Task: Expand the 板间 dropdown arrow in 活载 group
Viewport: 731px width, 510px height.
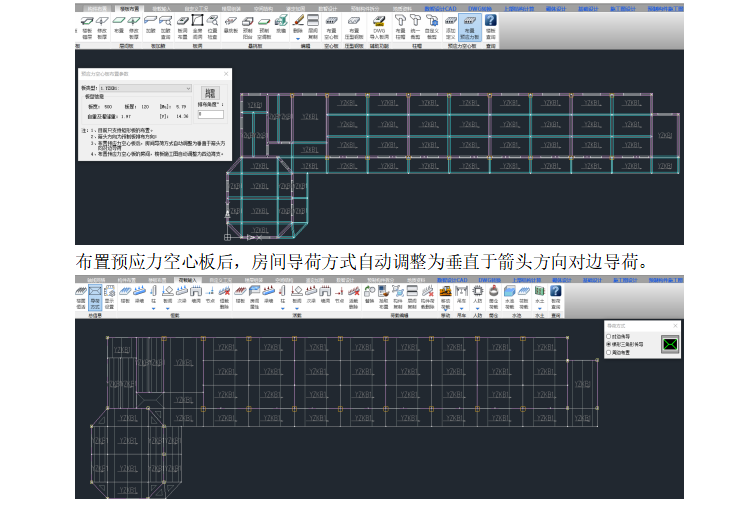Action: click(297, 309)
